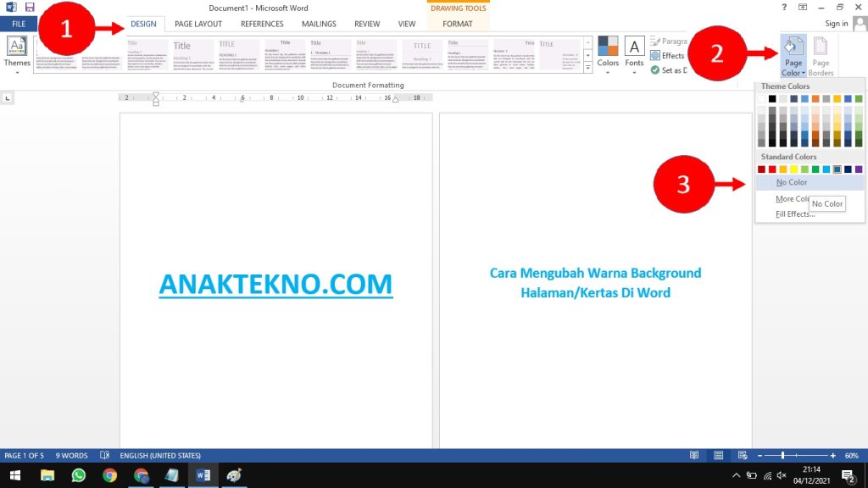868x488 pixels.
Task: Pick the standard yellow color swatch
Action: pyautogui.click(x=793, y=169)
